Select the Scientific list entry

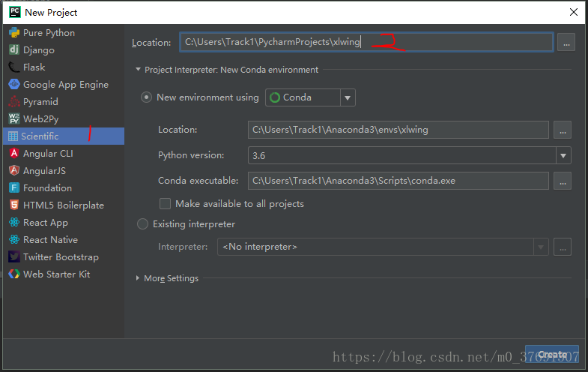point(64,136)
